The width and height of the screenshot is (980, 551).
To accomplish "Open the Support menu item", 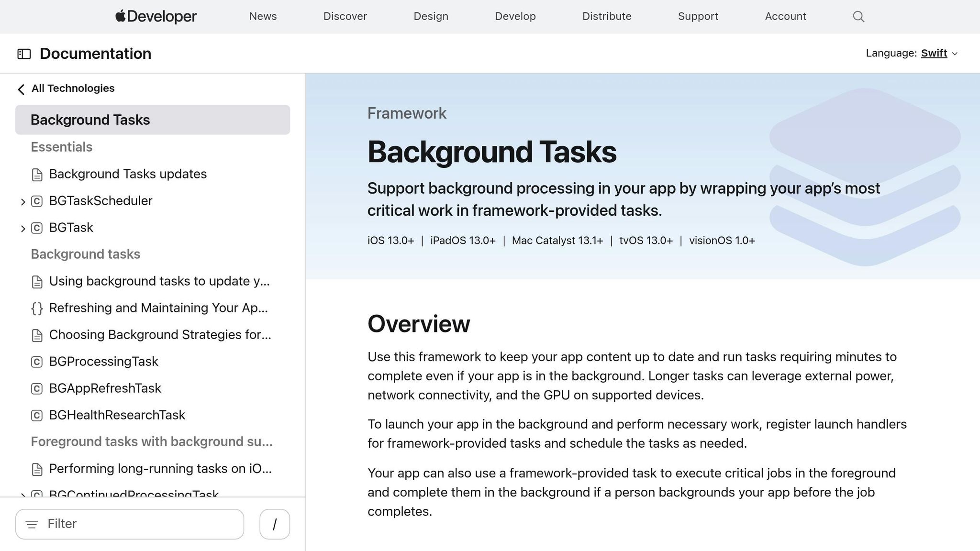I will tap(698, 16).
